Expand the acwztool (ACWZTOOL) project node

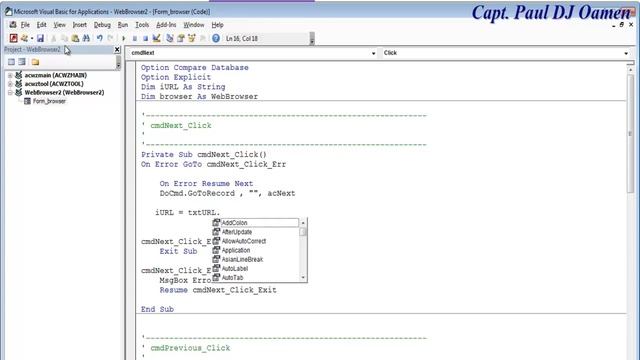(10, 84)
